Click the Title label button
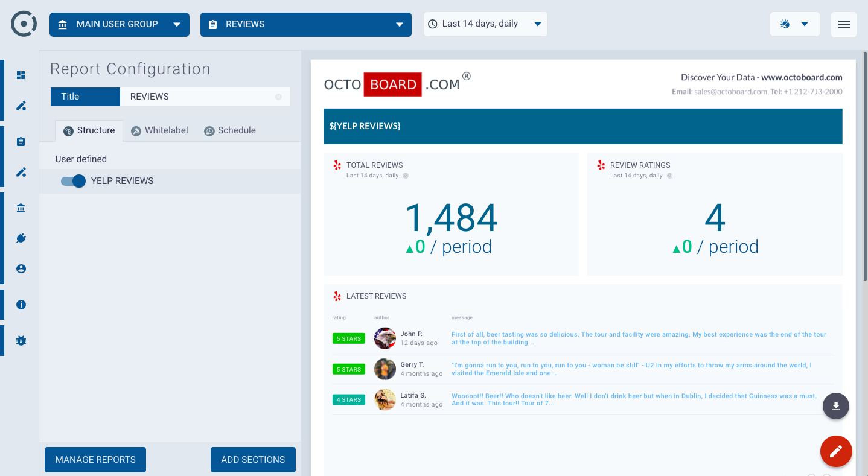This screenshot has width=868, height=476. pyautogui.click(x=85, y=97)
